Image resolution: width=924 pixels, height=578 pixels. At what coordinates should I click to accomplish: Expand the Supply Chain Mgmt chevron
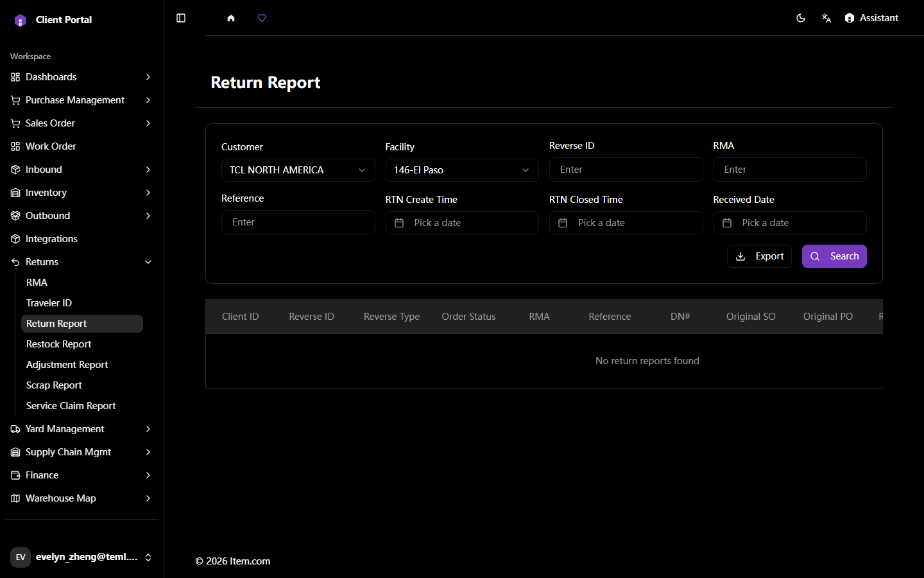[x=148, y=452]
